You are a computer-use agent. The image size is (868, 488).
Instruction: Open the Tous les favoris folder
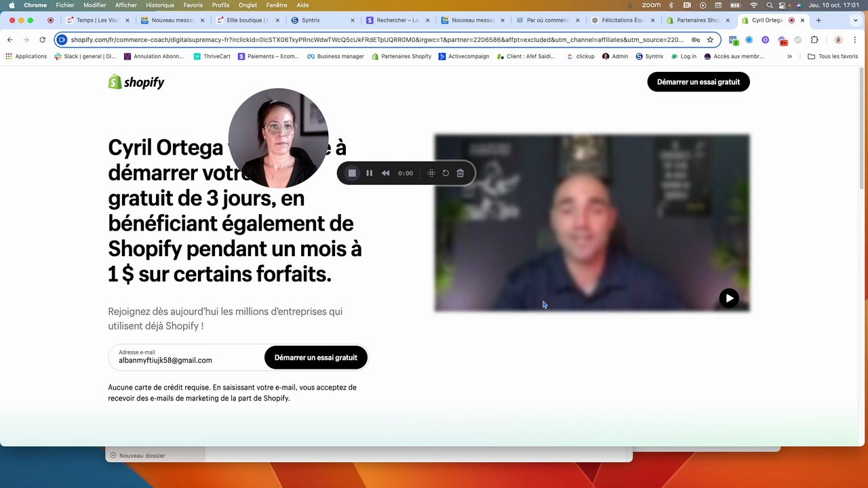pyautogui.click(x=833, y=56)
